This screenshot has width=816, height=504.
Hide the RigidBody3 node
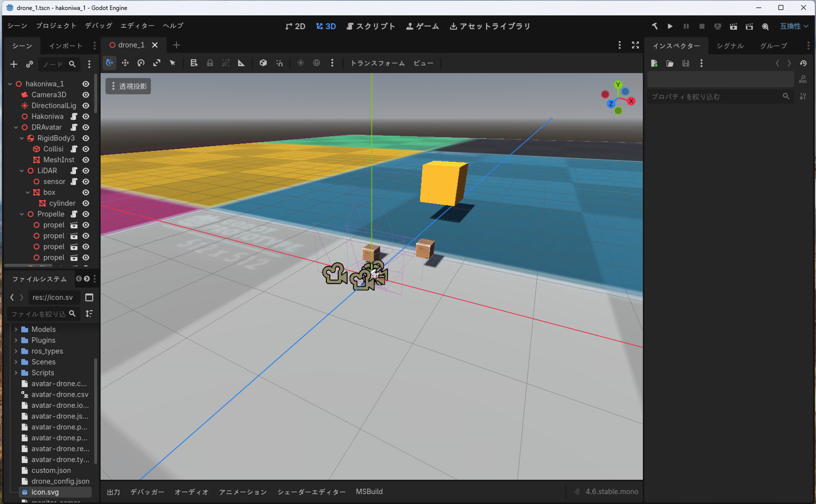(85, 138)
